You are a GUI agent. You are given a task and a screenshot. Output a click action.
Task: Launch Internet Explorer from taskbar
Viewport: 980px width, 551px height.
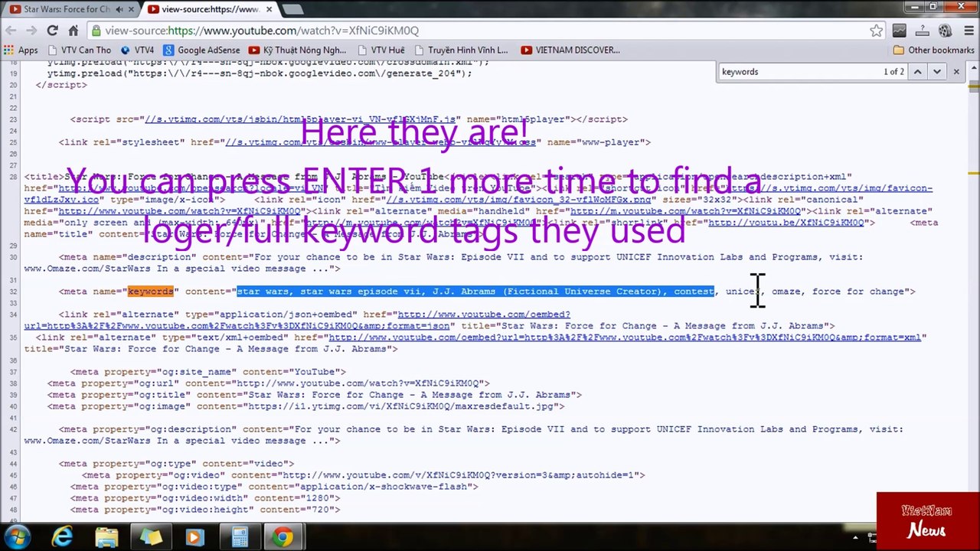[62, 537]
